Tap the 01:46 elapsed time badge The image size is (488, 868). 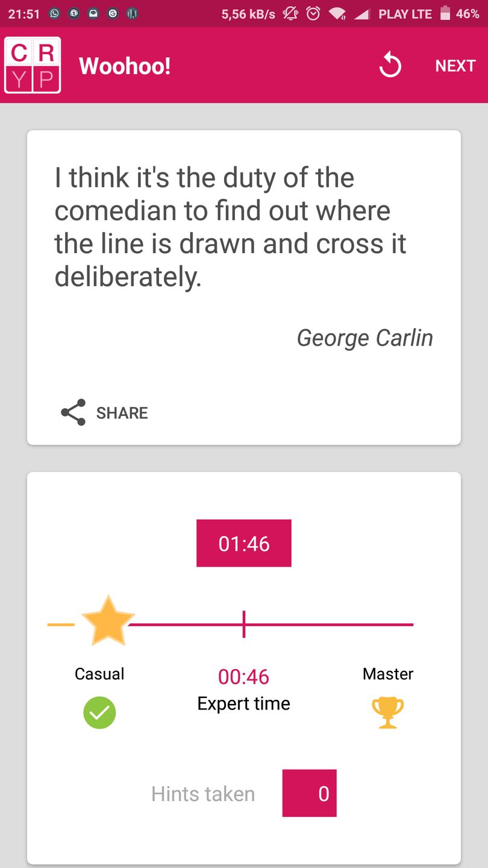[x=243, y=543]
